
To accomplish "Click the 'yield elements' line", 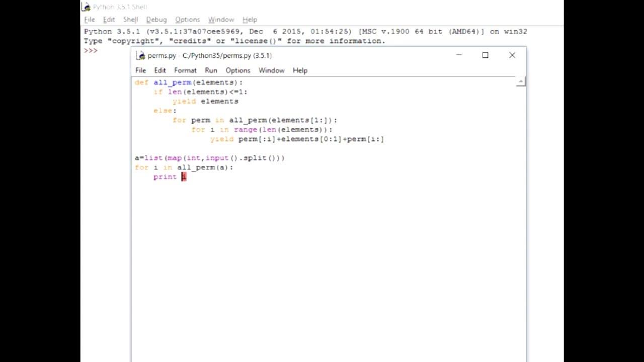I will [x=205, y=102].
